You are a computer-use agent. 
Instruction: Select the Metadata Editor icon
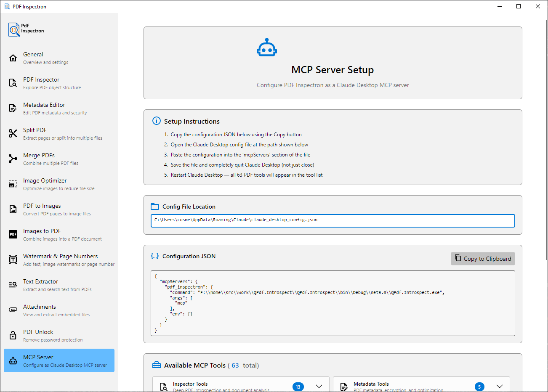[x=13, y=109]
